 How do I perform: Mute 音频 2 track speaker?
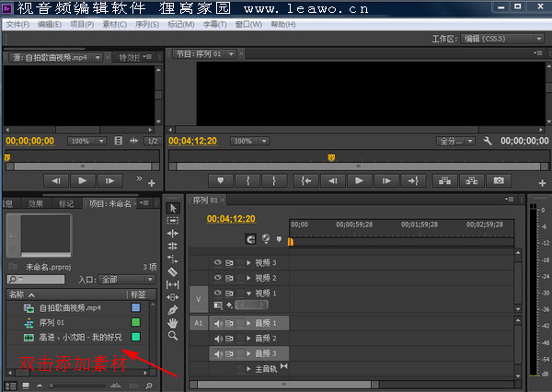point(218,339)
